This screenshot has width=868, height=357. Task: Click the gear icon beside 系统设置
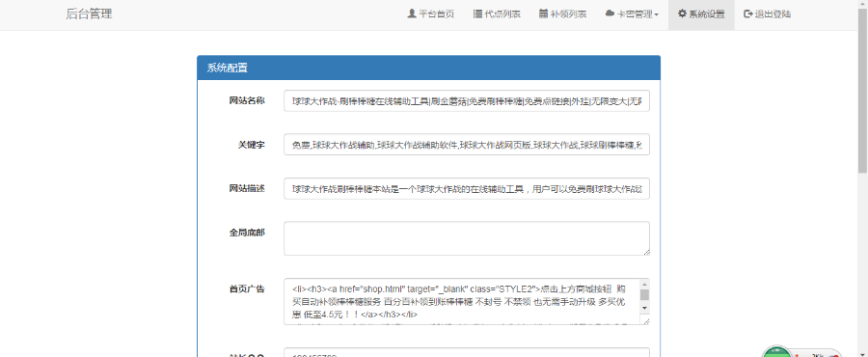click(682, 14)
